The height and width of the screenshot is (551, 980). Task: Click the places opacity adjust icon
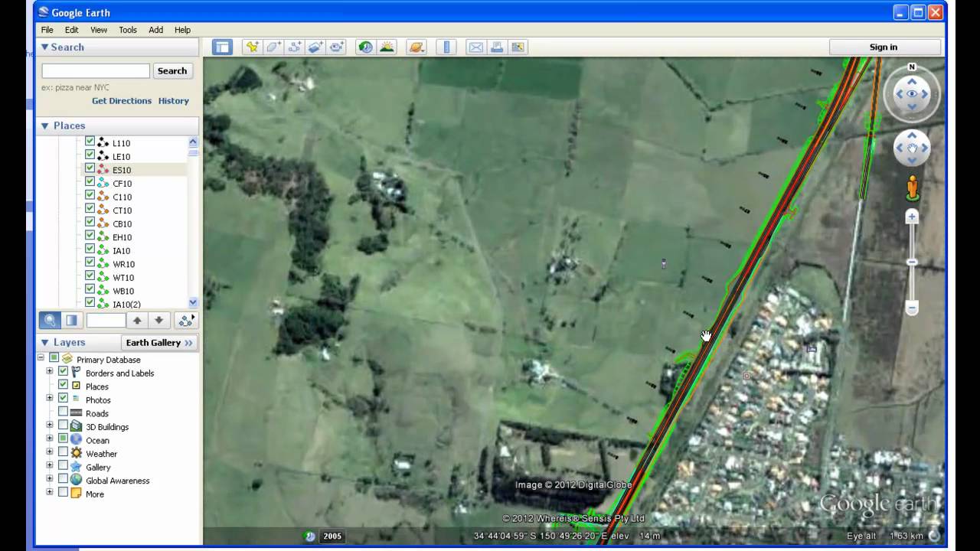tap(71, 321)
